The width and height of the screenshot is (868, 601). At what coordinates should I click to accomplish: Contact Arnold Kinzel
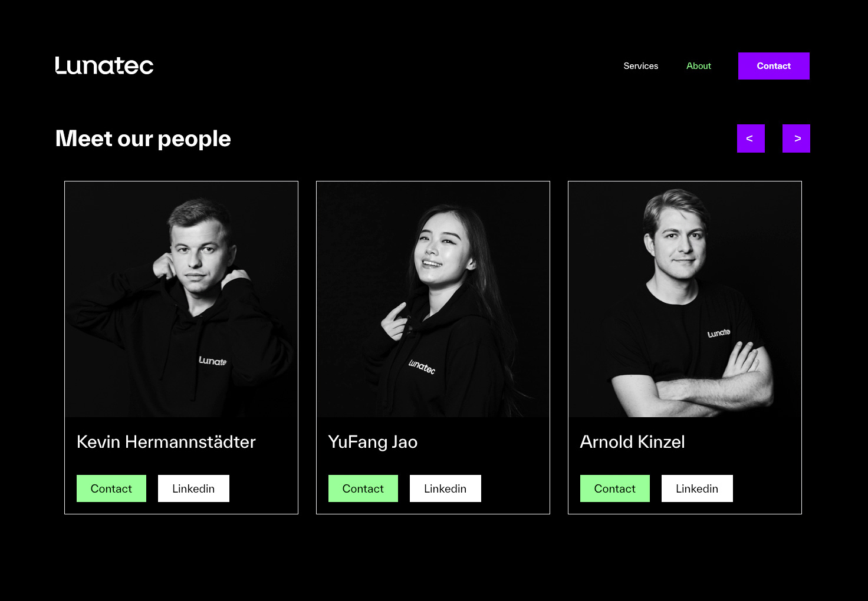615,488
